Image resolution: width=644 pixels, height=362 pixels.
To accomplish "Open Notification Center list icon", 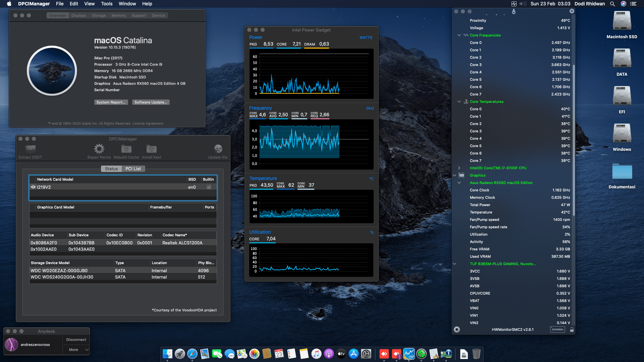I will [x=633, y=4].
